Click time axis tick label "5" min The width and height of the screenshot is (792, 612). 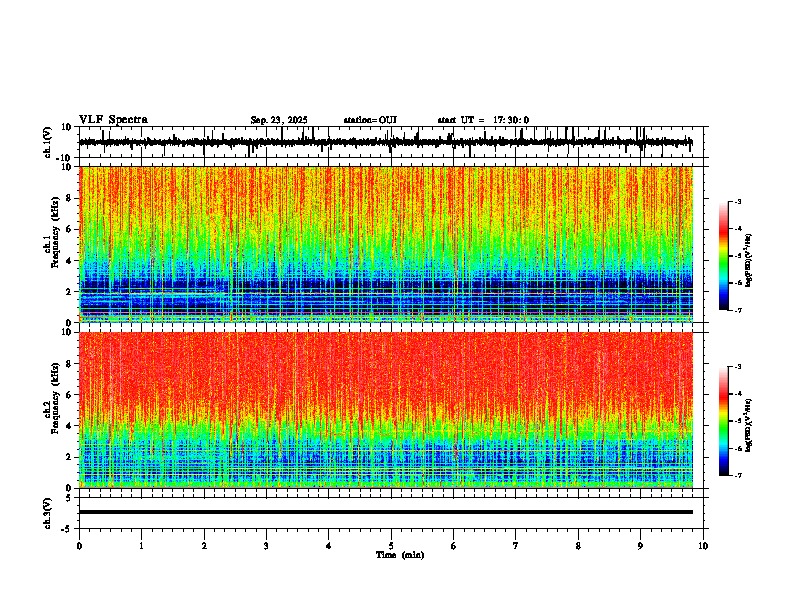[x=391, y=545]
